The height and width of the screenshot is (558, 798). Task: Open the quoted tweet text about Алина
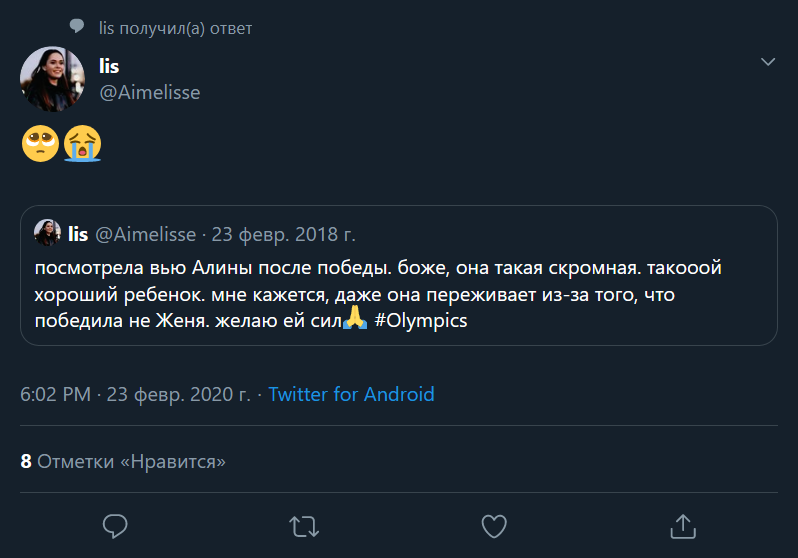[x=378, y=296]
